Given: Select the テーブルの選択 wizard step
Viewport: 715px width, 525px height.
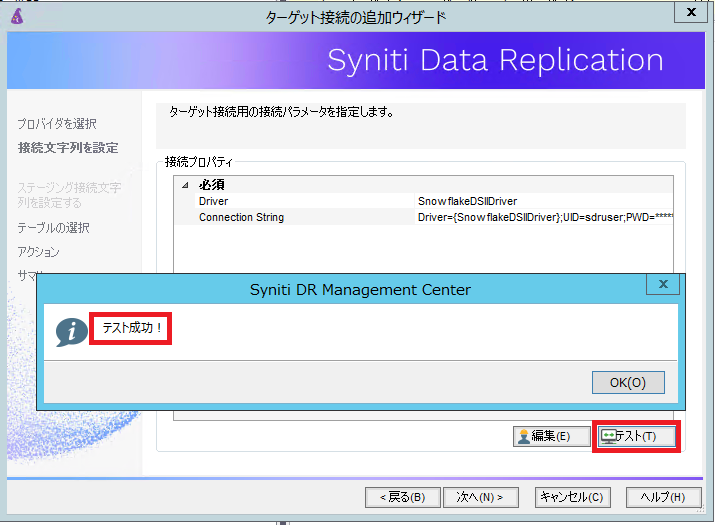Looking at the screenshot, I should pyautogui.click(x=53, y=228).
